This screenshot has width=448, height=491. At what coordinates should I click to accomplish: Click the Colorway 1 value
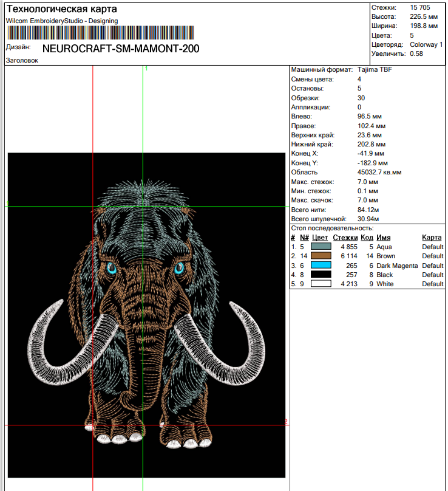(x=426, y=44)
